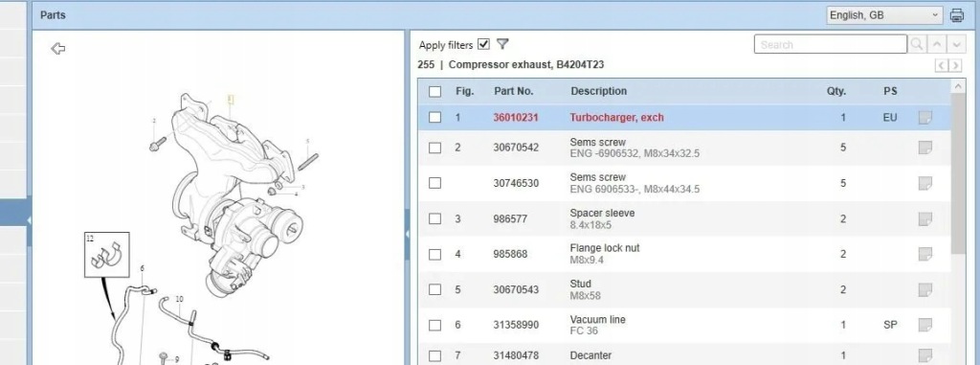
Task: Check the box for Turbocharger, exch
Action: pyautogui.click(x=435, y=117)
